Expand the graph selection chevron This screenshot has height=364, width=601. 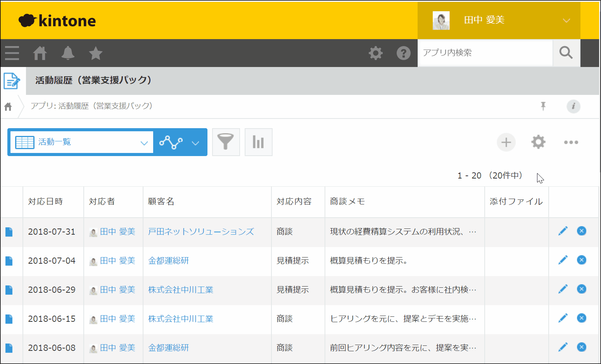(x=195, y=142)
